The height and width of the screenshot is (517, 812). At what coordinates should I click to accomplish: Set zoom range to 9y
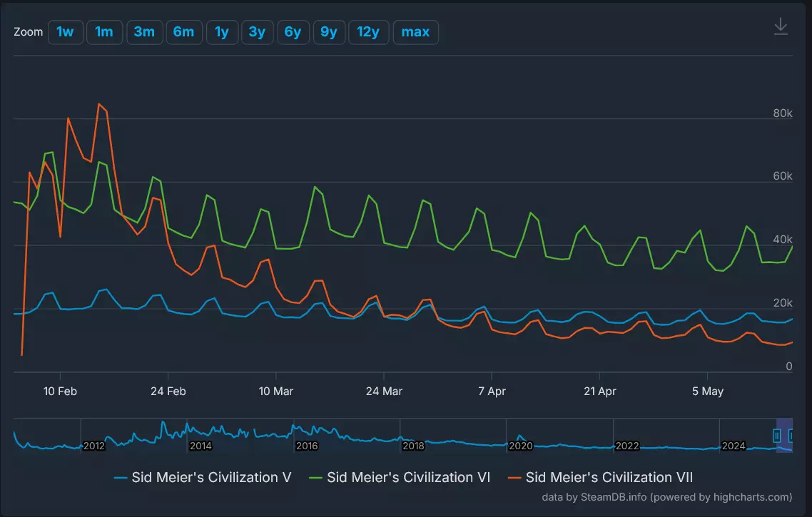[x=329, y=32]
